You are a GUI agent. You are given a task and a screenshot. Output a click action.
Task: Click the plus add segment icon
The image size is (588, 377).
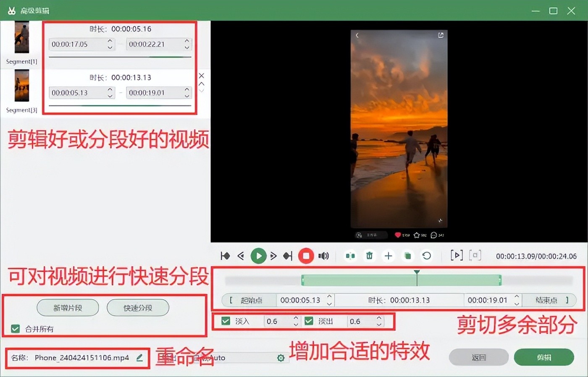(388, 256)
